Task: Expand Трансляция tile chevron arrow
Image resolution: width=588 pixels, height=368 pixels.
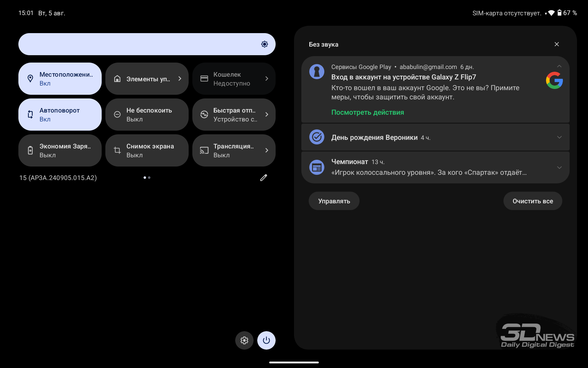Action: coord(267,150)
